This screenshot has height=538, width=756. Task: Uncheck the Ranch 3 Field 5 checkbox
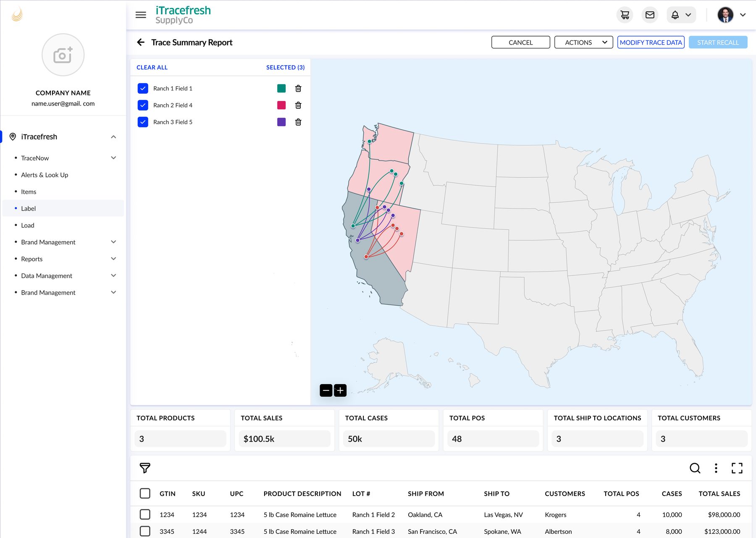[143, 122]
